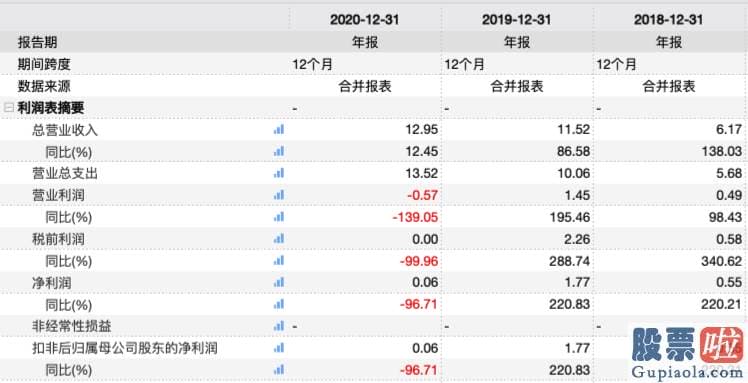Click the 期间跨度 row label
The width and height of the screenshot is (748, 383).
(44, 64)
